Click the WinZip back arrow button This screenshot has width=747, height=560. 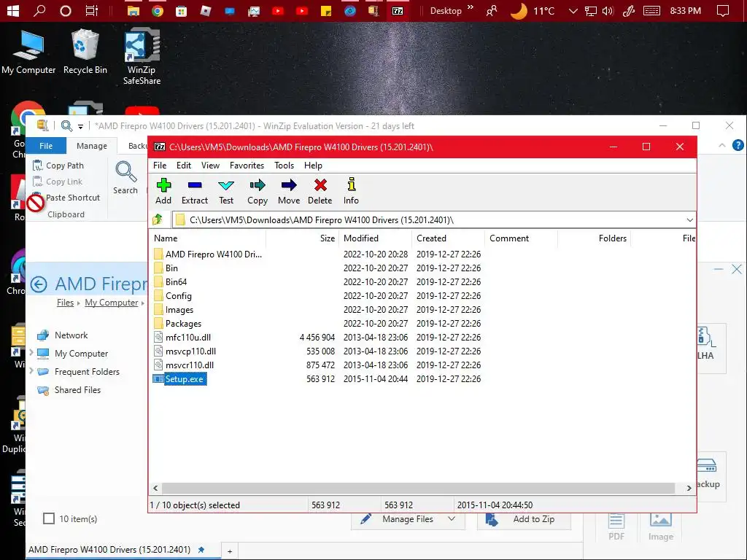click(39, 284)
